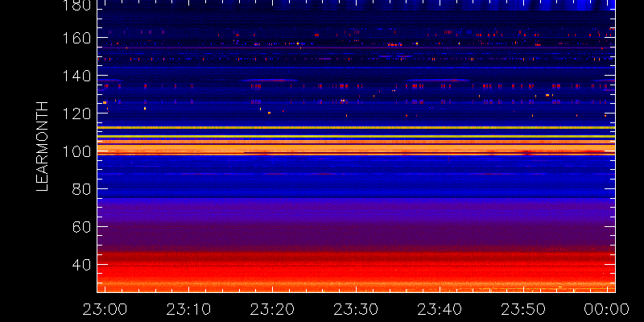Click the 23:10 time axis label
This screenshot has width=644, height=322.
188,309
